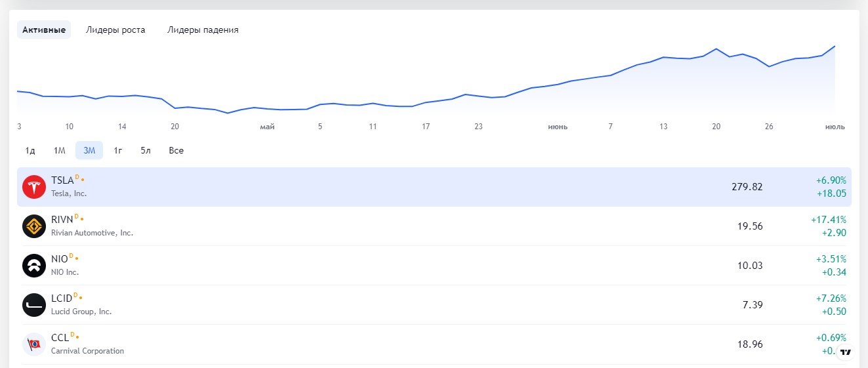This screenshot has width=868, height=368.
Task: Click the Lucid Group logo icon
Action: (34, 305)
